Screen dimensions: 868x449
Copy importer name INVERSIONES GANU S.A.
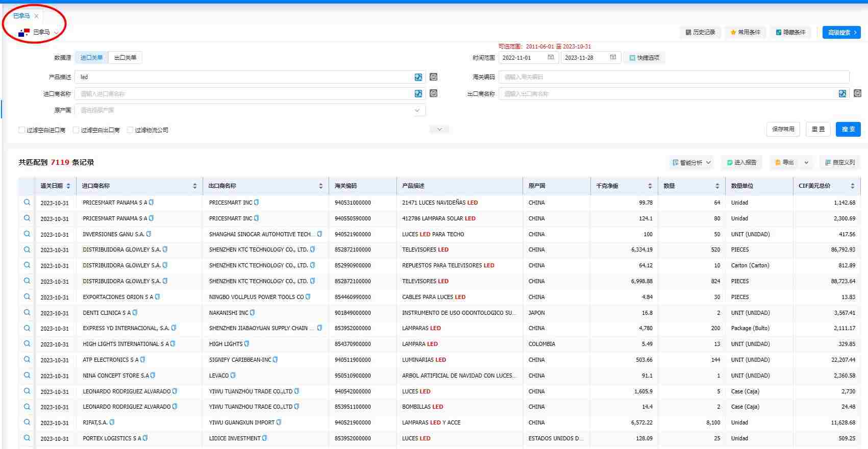point(149,234)
